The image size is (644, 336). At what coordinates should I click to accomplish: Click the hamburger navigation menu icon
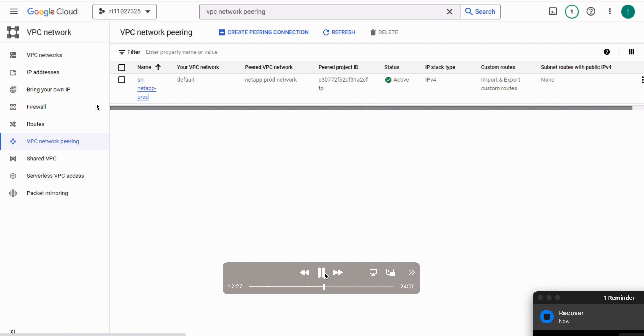14,11
